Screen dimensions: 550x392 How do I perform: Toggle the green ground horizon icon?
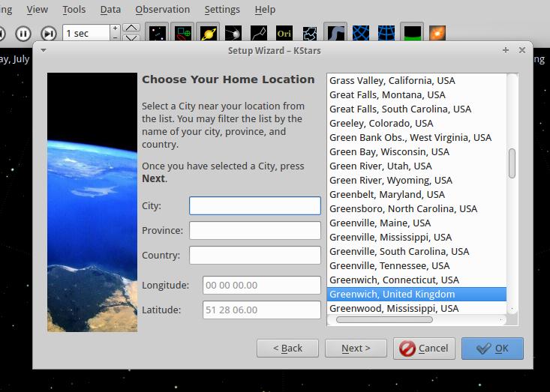tap(412, 33)
